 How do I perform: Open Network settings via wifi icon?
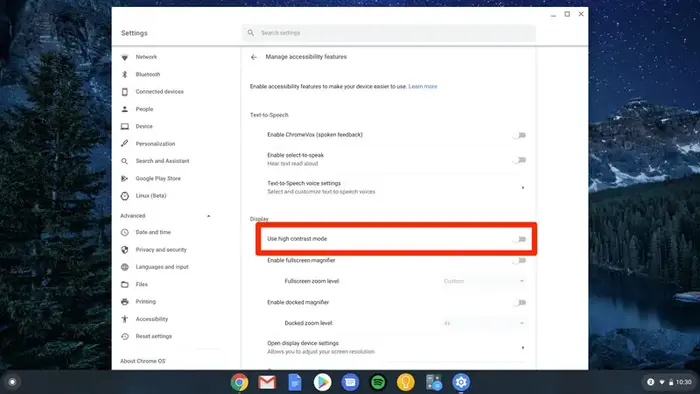(x=125, y=57)
